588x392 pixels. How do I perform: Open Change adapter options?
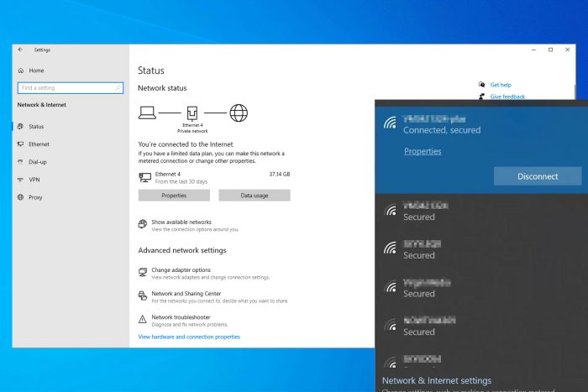pyautogui.click(x=181, y=269)
